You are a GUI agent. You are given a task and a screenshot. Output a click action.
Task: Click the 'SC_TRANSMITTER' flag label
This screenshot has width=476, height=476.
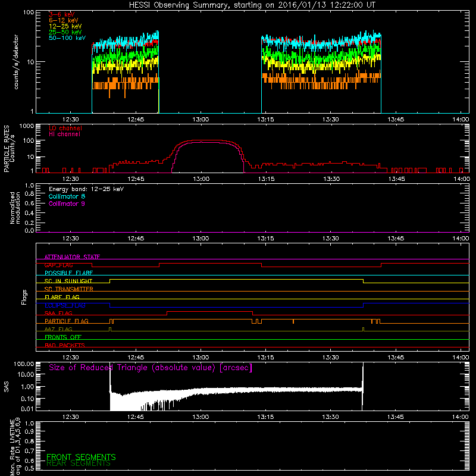coord(68,289)
